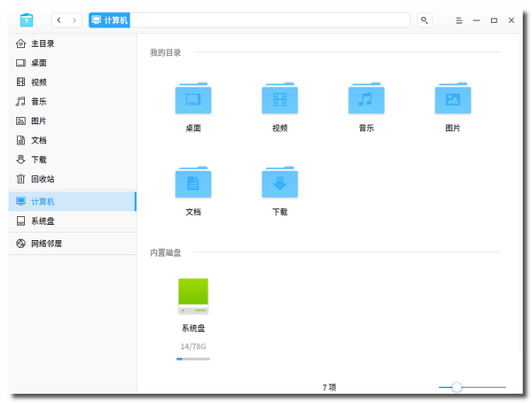Open the 视频 folder icon
Image resolution: width=532 pixels, height=403 pixels.
(x=279, y=98)
